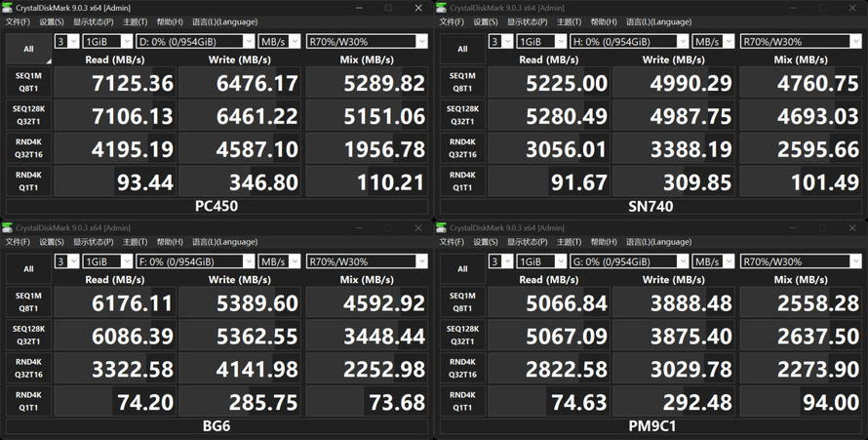Open 帮助(H) menu in PC450 window
This screenshot has height=440, width=868.
click(x=170, y=22)
